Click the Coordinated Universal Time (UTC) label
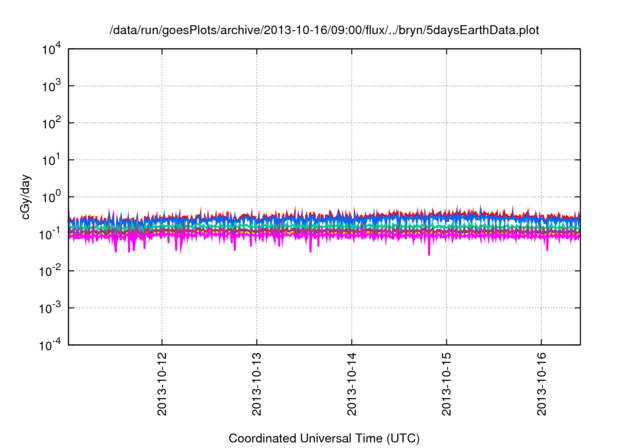The image size is (640, 448). (324, 438)
